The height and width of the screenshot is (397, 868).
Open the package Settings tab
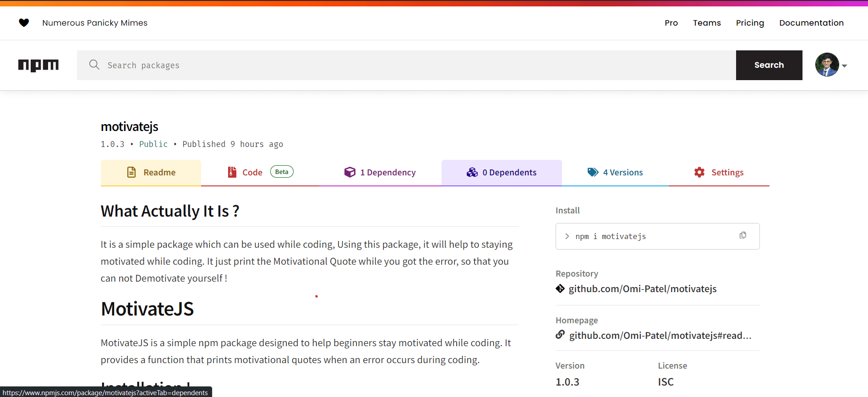pos(719,173)
